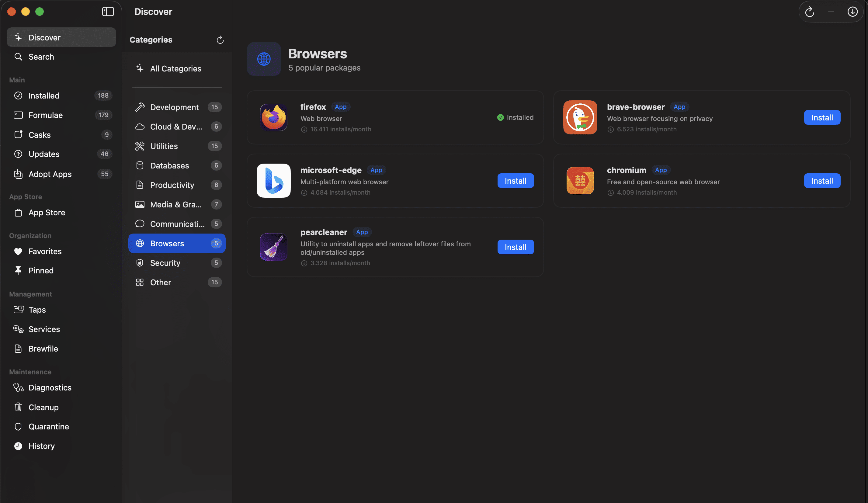Refresh the Categories list

[x=220, y=40]
